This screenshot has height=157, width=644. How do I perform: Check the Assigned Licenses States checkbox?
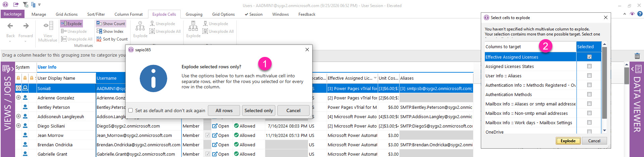coord(589,66)
